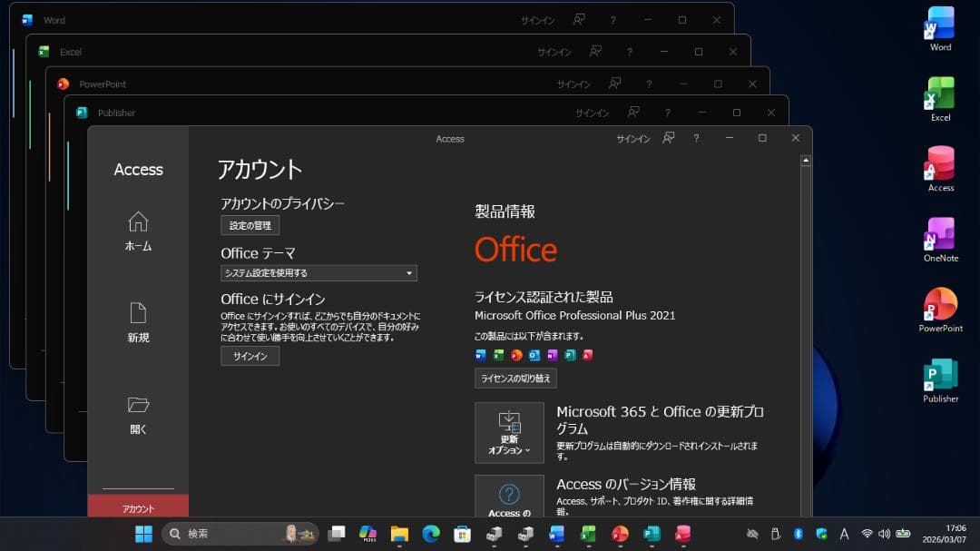The width and height of the screenshot is (980, 551).
Task: Click the Publisher app icon in its title bar
Action: (82, 113)
